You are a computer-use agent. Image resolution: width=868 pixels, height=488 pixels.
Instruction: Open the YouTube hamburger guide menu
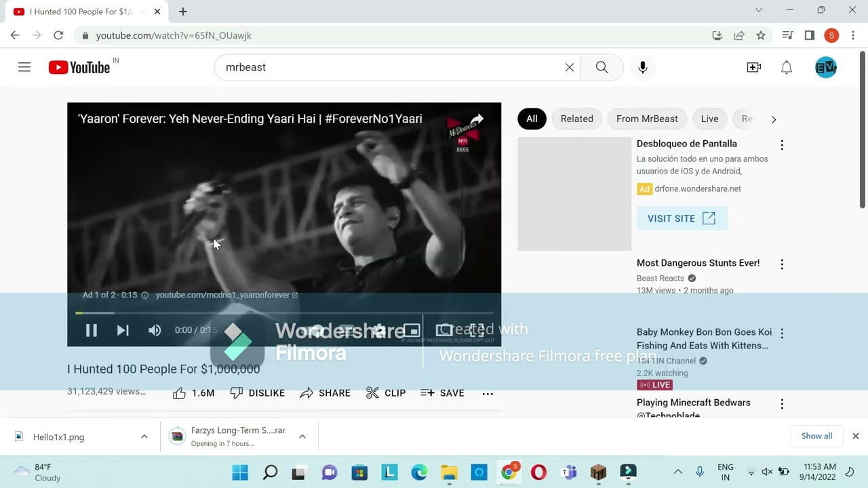[x=24, y=67]
